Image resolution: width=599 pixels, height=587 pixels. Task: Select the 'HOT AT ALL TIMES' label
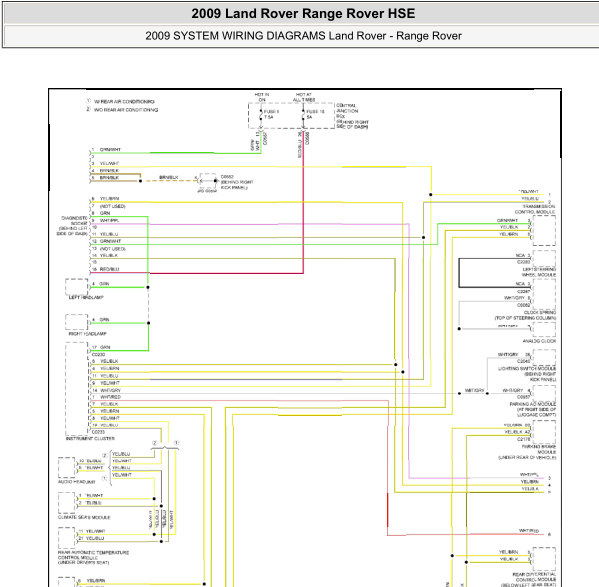click(304, 97)
